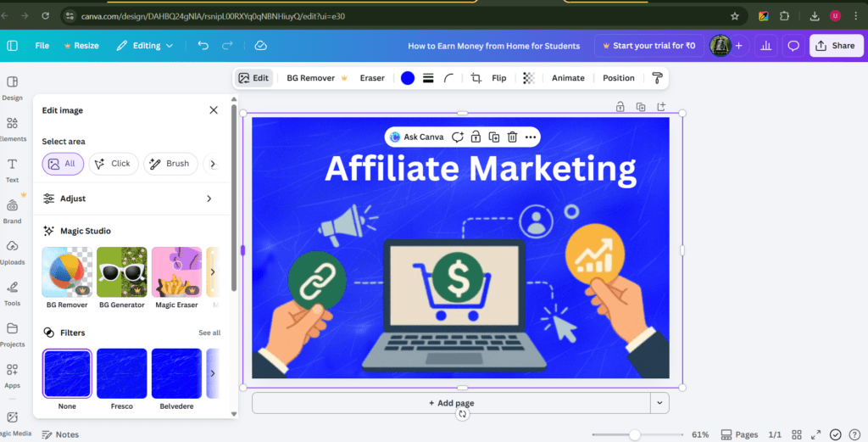Screen dimensions: 868x442
Task: Open the transparency checkerboard icon
Action: tap(529, 78)
